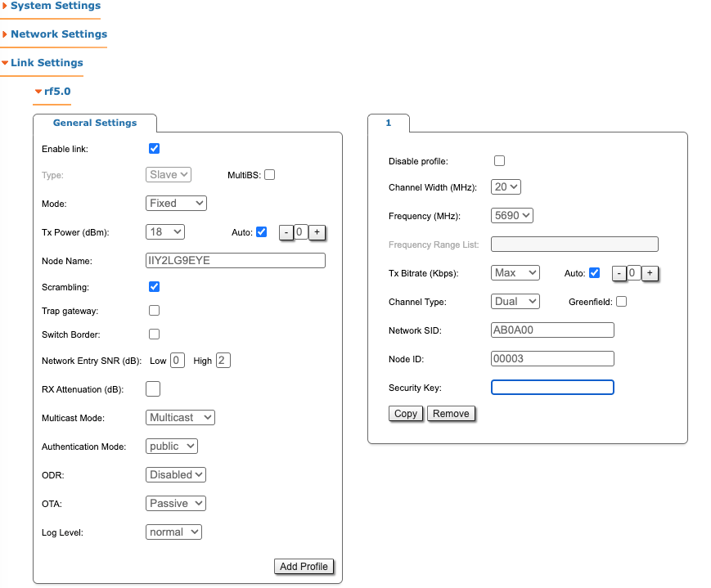
Task: Toggle the Tx Bitrate Auto checkbox
Action: [595, 273]
